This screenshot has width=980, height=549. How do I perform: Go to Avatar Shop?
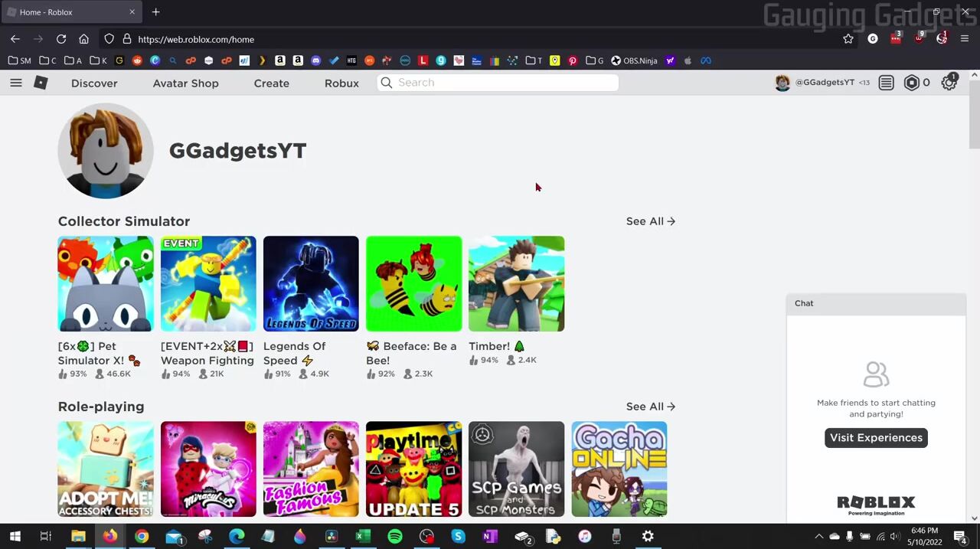click(x=185, y=83)
